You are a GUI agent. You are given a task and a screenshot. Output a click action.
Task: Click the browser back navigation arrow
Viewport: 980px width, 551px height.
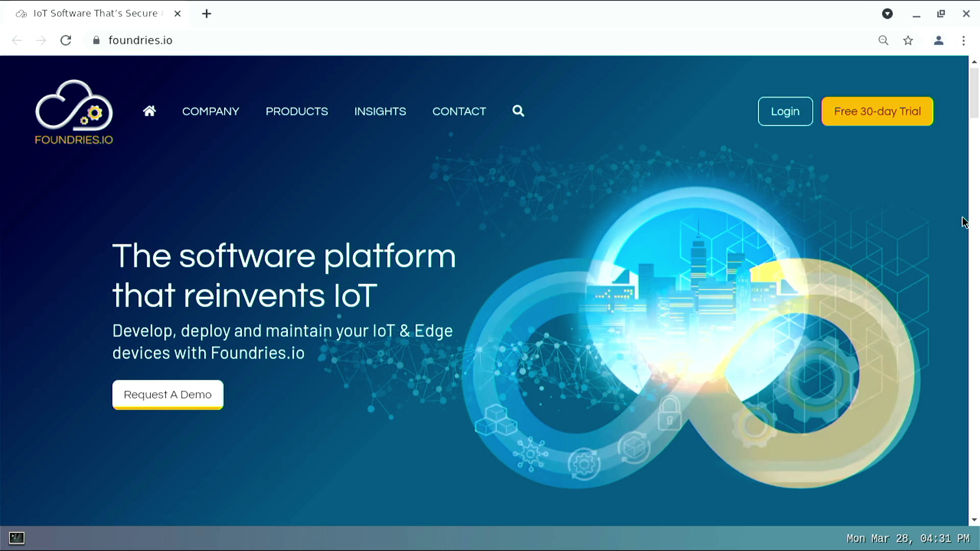point(17,40)
